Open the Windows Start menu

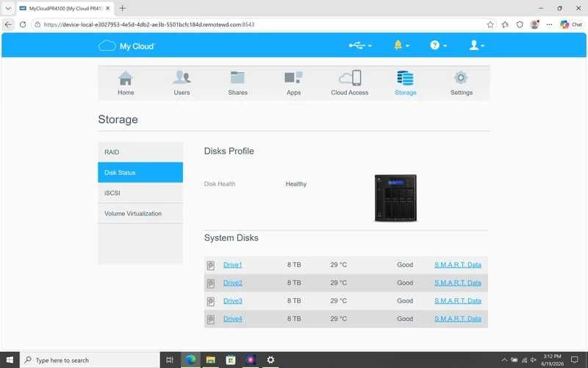point(10,360)
